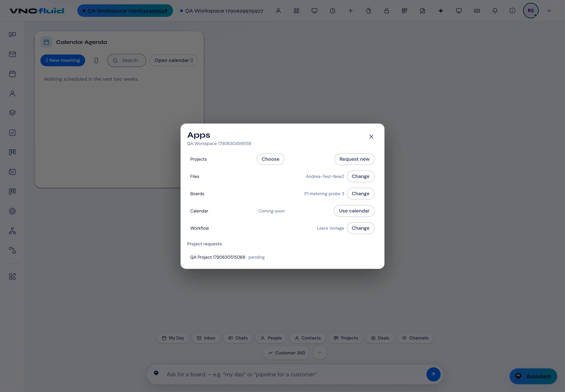The height and width of the screenshot is (392, 565).
Task: Click the keyboard icon in top bar
Action: 477,11
